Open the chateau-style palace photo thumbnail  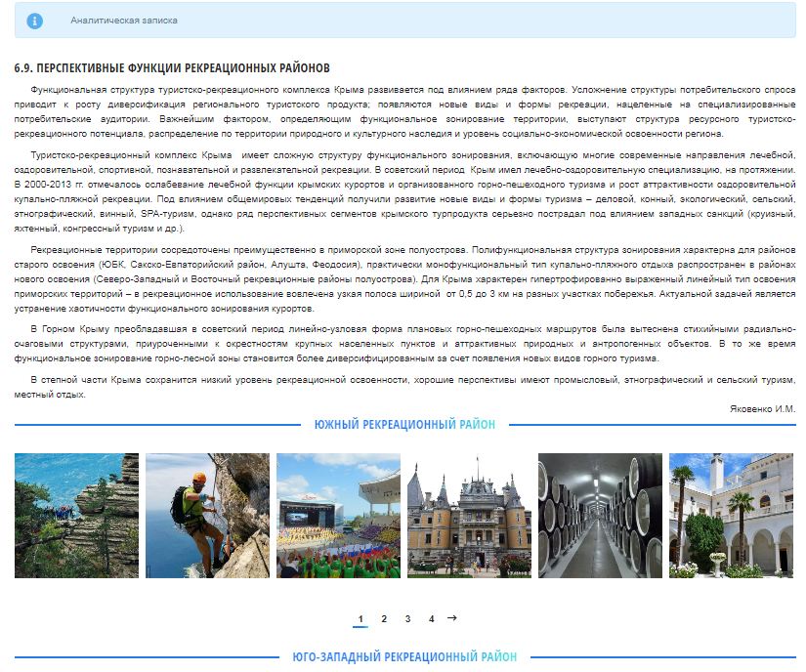[469, 516]
